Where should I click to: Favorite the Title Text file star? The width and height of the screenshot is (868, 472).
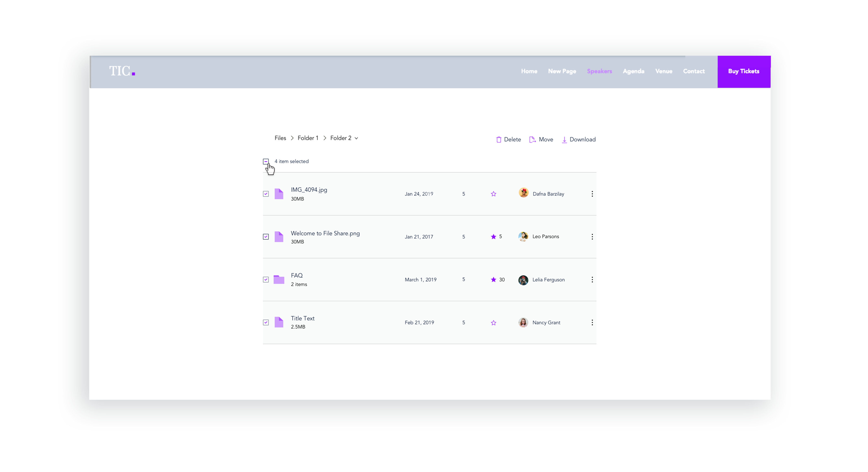pyautogui.click(x=493, y=323)
